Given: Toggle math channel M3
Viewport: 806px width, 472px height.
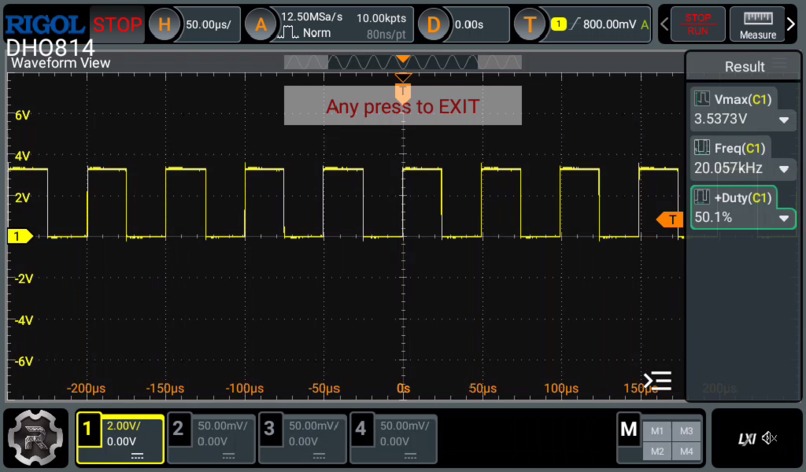Looking at the screenshot, I should click(x=686, y=431).
